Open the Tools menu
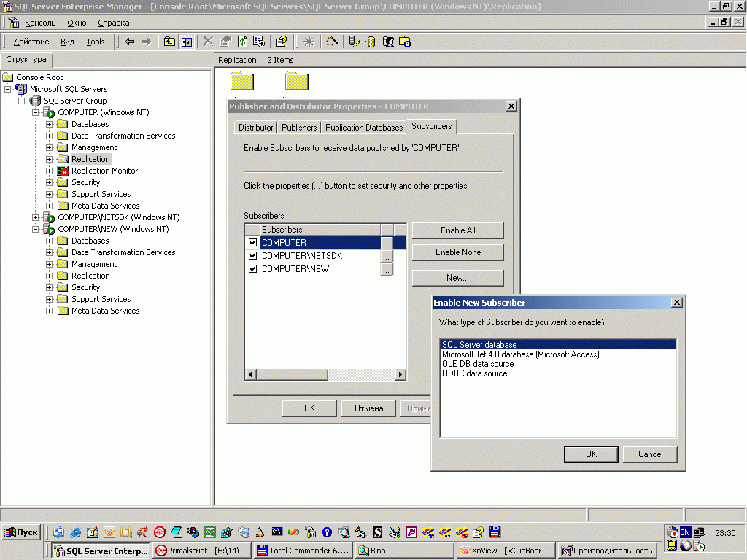Image resolution: width=747 pixels, height=560 pixels. (x=96, y=42)
